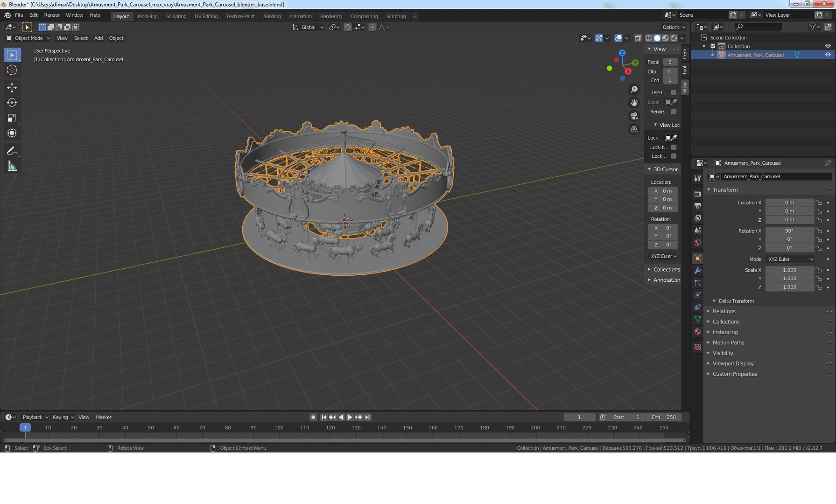Hide Amusment_Park_Carousel with eye icon
Image resolution: width=836 pixels, height=504 pixels.
(828, 55)
